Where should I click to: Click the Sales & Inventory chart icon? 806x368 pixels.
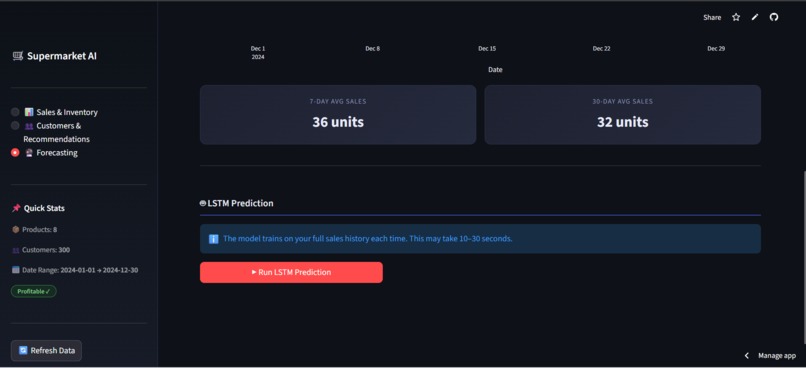pos(29,112)
